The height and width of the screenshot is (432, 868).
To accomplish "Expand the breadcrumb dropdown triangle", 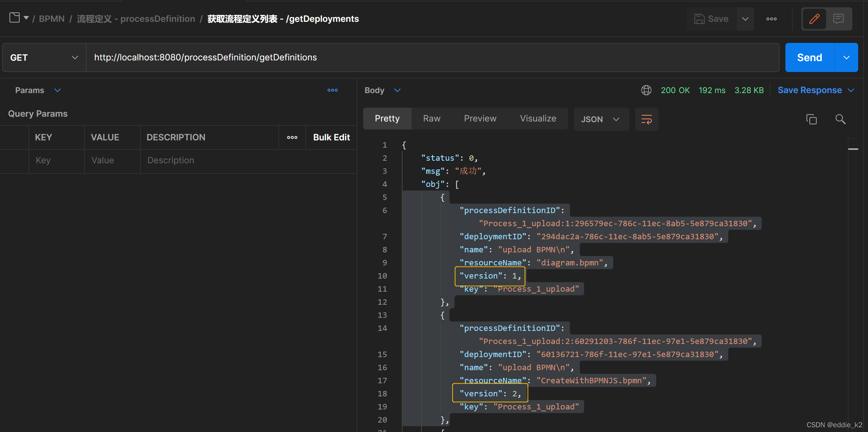I will pyautogui.click(x=26, y=18).
